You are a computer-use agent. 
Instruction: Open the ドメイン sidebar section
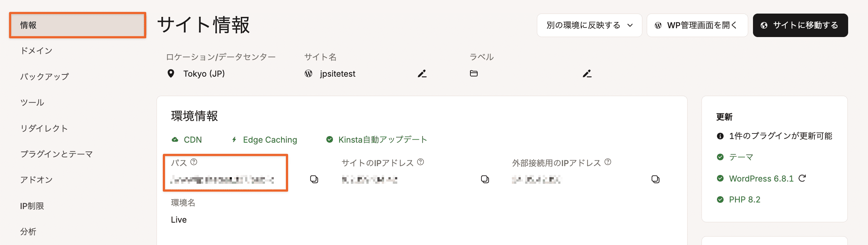pyautogui.click(x=36, y=51)
